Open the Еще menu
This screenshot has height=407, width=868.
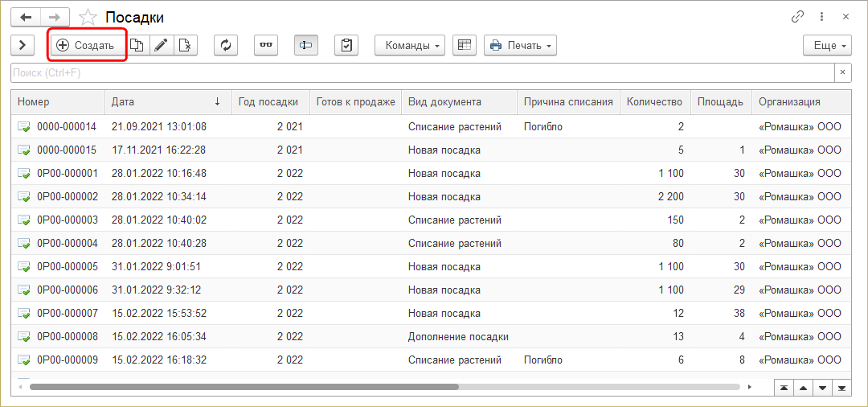(x=827, y=45)
